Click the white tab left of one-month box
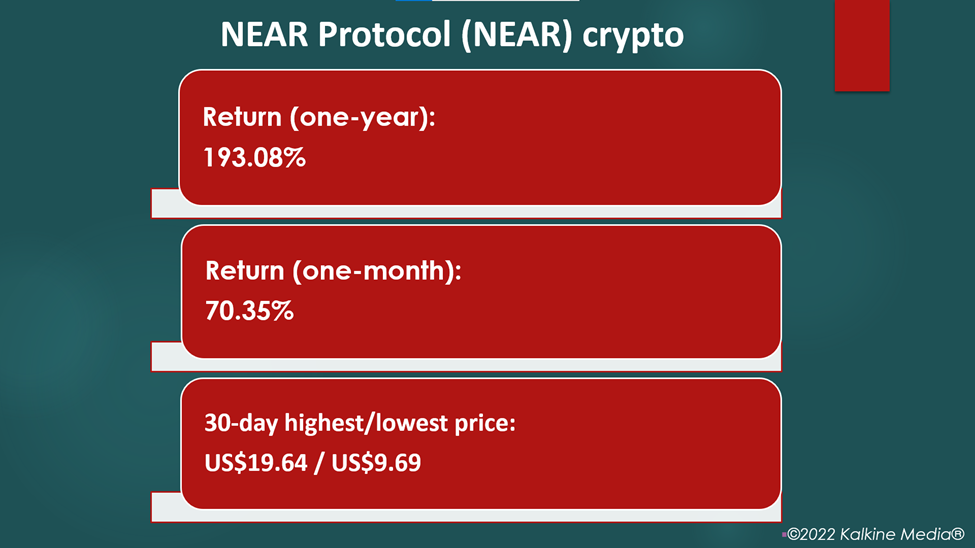Image resolution: width=975 pixels, height=548 pixels. pos(165,356)
